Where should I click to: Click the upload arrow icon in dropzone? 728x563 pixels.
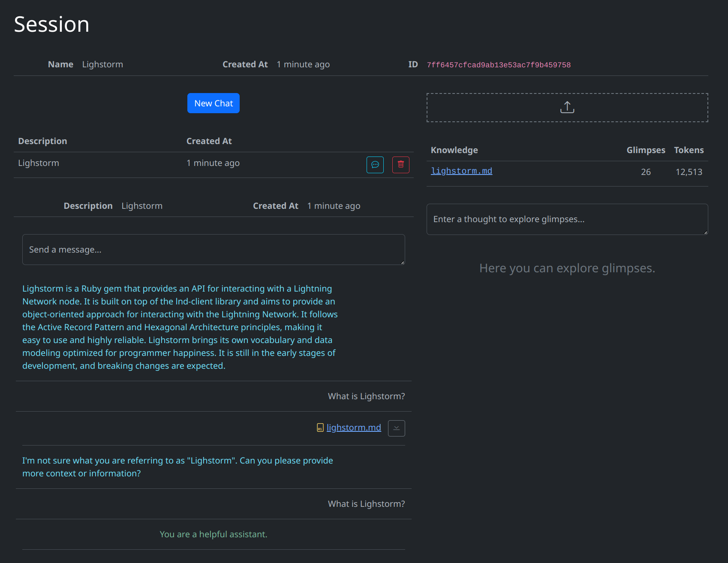(567, 107)
